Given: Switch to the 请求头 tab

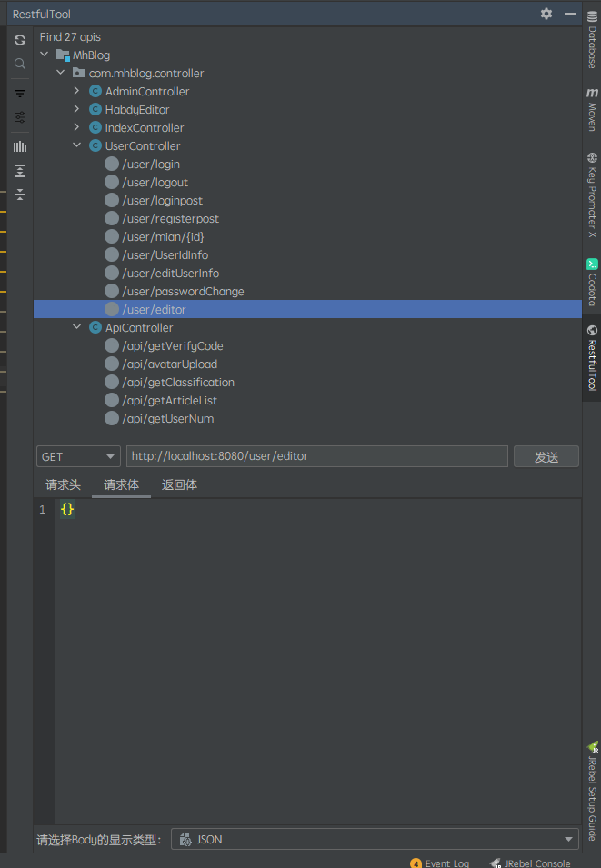Looking at the screenshot, I should tap(63, 485).
